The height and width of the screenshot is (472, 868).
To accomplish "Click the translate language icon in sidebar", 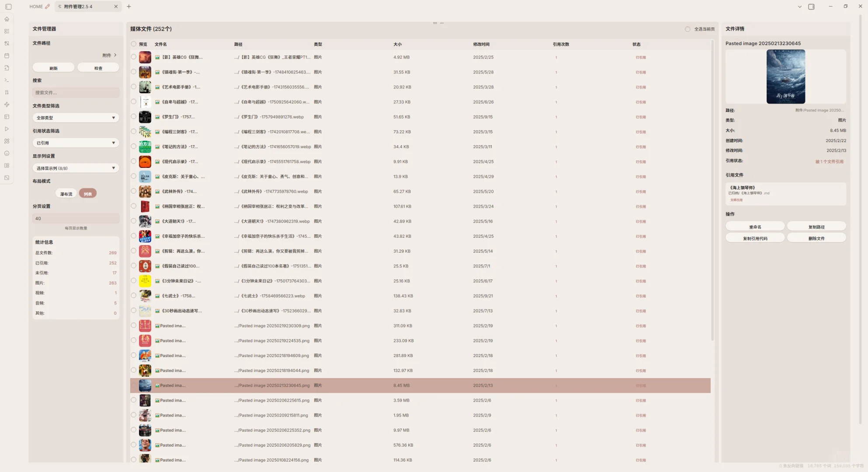I will coord(7,44).
